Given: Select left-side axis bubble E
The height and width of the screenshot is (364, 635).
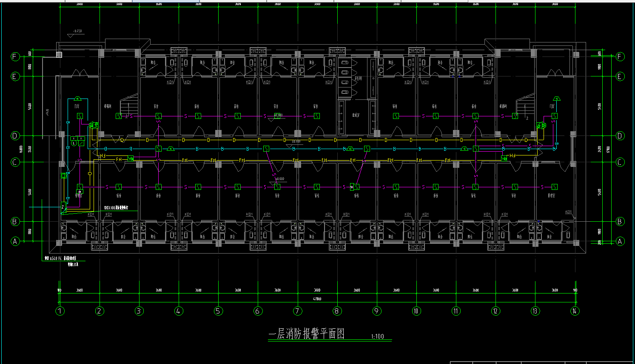Looking at the screenshot, I should tap(15, 76).
